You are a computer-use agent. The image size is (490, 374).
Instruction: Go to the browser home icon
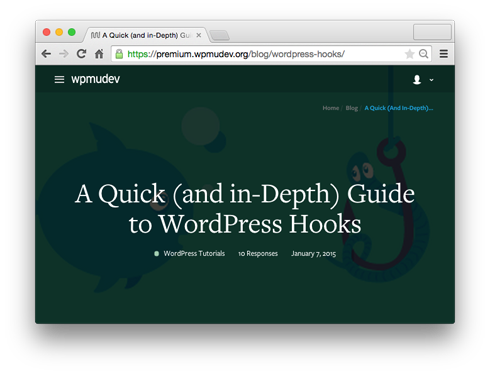tap(99, 53)
